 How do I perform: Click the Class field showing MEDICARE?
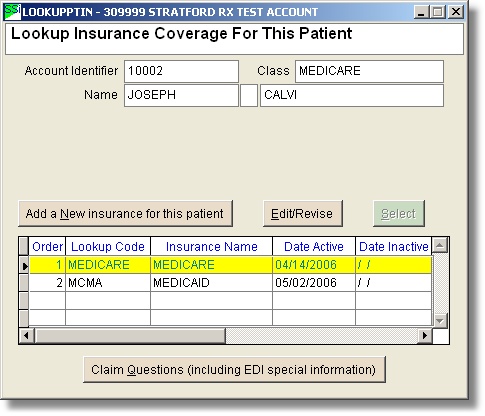(x=369, y=71)
